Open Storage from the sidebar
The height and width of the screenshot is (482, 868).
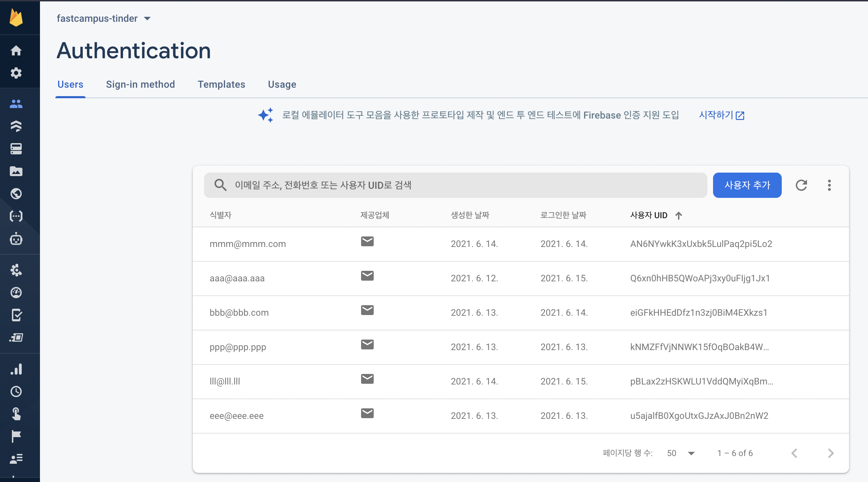click(16, 171)
